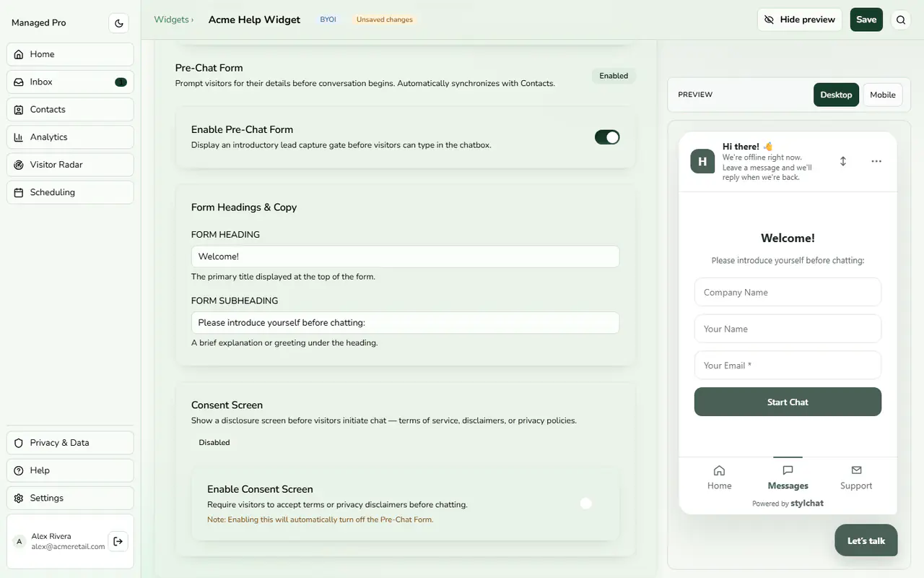This screenshot has height=578, width=924.
Task: Open Visitor Radar page
Action: click(x=70, y=165)
